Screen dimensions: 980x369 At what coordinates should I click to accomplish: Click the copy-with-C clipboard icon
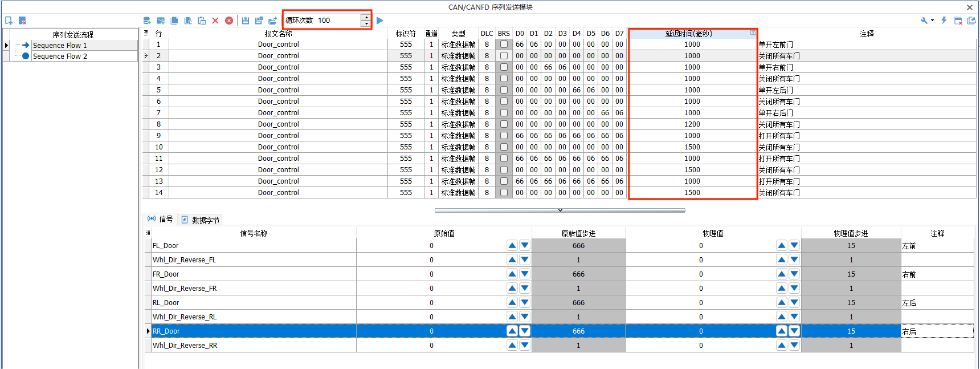coord(188,21)
